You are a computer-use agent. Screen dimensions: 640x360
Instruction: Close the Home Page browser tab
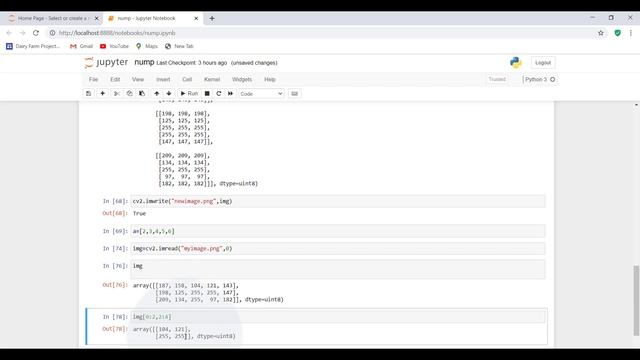pos(97,18)
